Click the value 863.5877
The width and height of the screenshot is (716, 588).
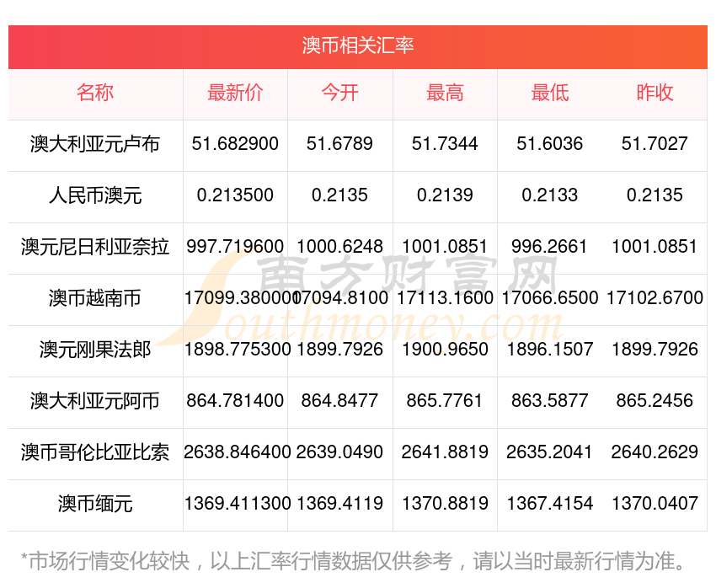click(550, 401)
